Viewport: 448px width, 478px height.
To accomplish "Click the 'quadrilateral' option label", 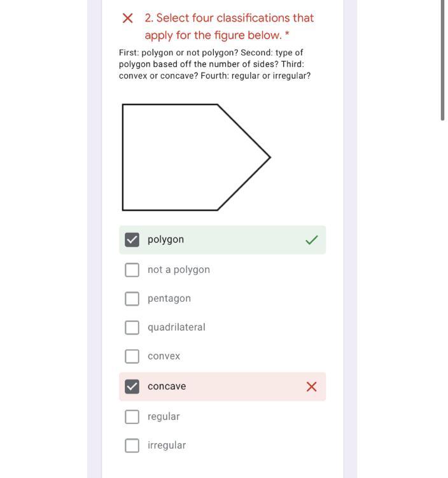I will click(176, 327).
